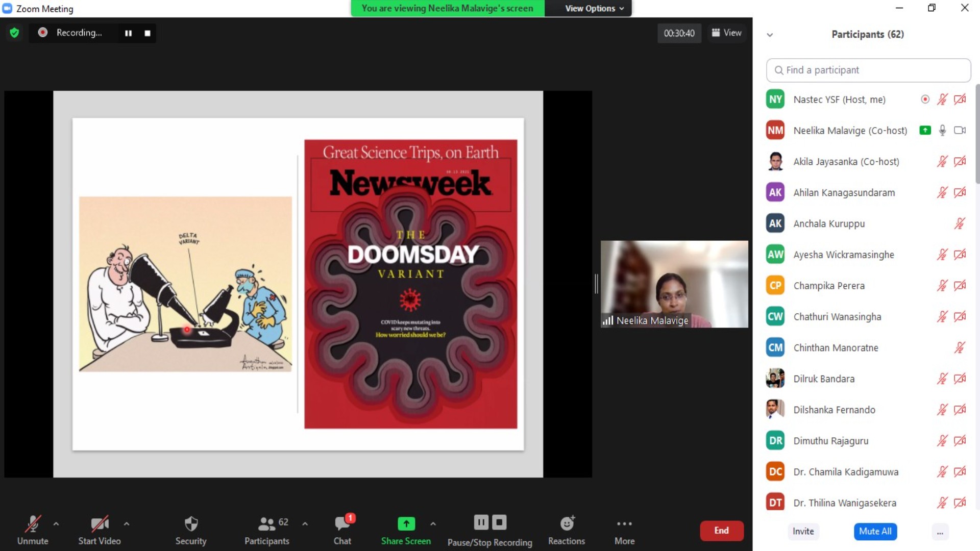This screenshot has width=980, height=551.
Task: Collapse the Participants panel chevron
Action: tap(770, 35)
